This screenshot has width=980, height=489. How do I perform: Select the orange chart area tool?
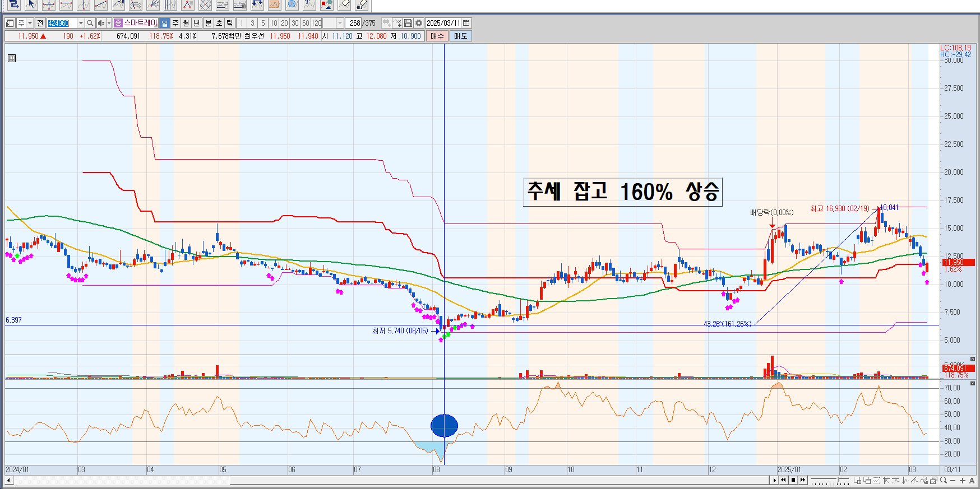click(x=275, y=4)
